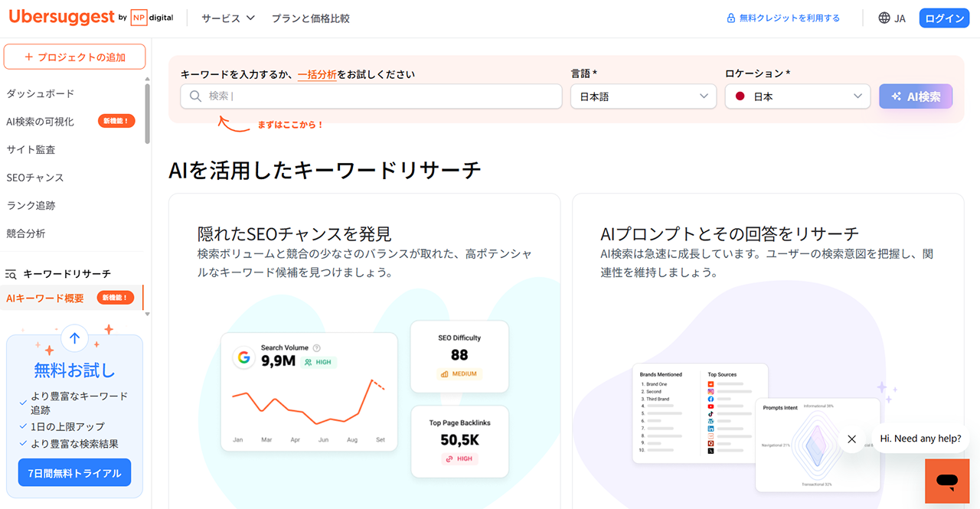Screen dimensions: 980x509
Task: Dismiss the chat help bubble
Action: click(851, 439)
